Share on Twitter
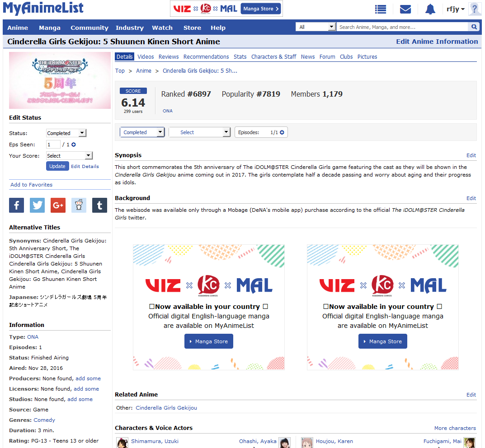Screen dimensions: 485x448 pyautogui.click(x=37, y=205)
